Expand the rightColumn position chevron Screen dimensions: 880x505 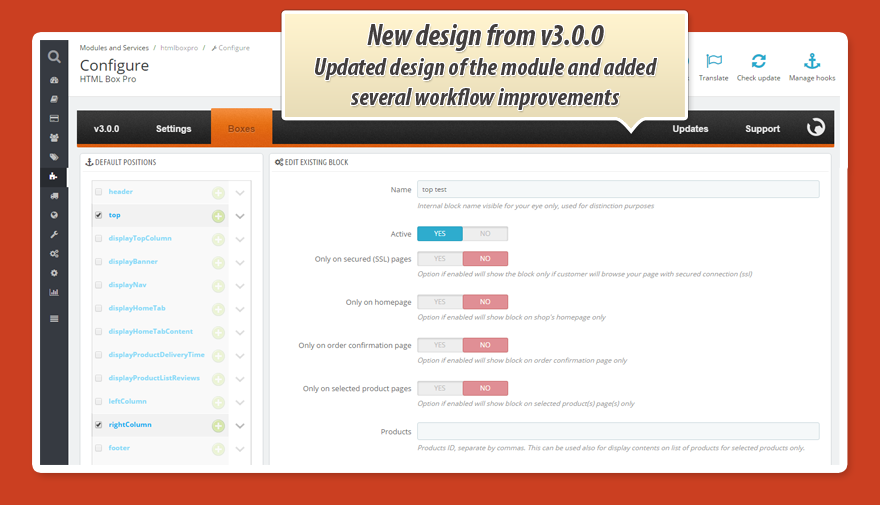[240, 426]
